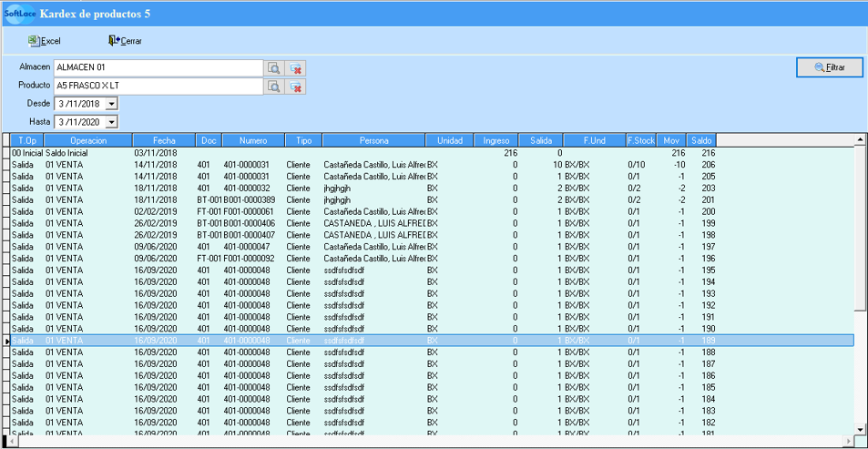The height and width of the screenshot is (449, 868).
Task: Expand the Desde date dropdown
Action: (x=112, y=104)
